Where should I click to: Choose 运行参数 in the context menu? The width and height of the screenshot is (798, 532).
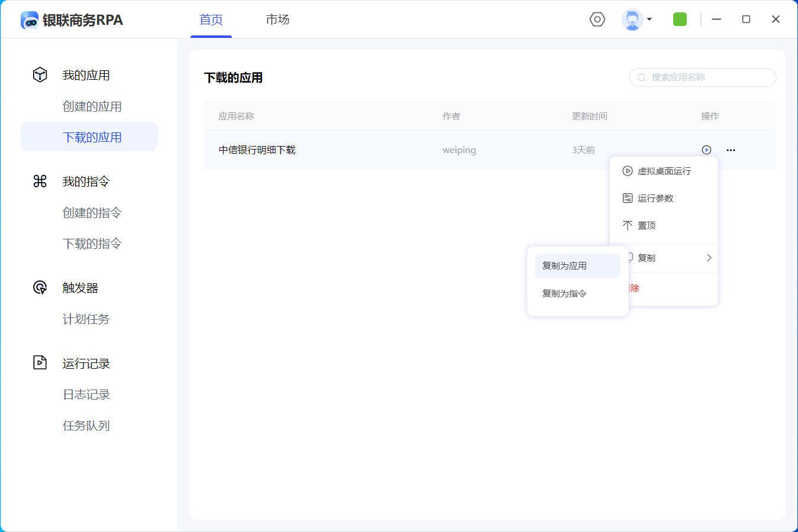pos(655,199)
